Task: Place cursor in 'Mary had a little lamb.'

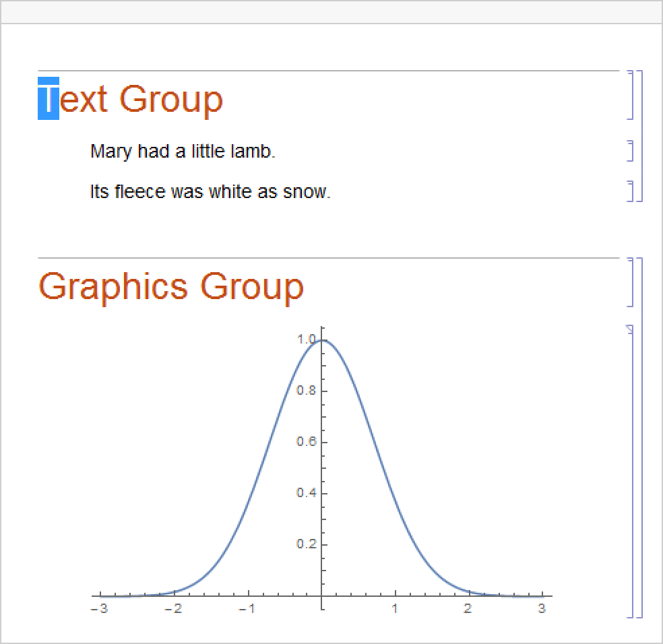Action: pos(183,152)
